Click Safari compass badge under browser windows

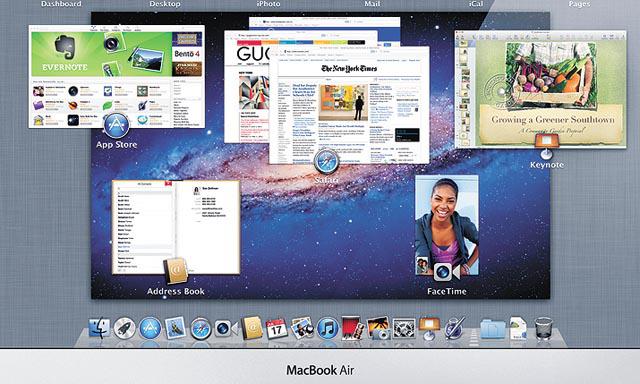coord(326,162)
